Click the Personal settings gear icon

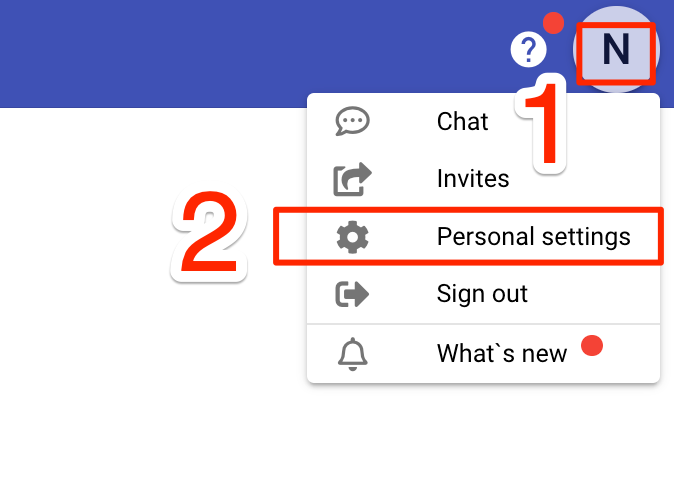click(x=352, y=237)
